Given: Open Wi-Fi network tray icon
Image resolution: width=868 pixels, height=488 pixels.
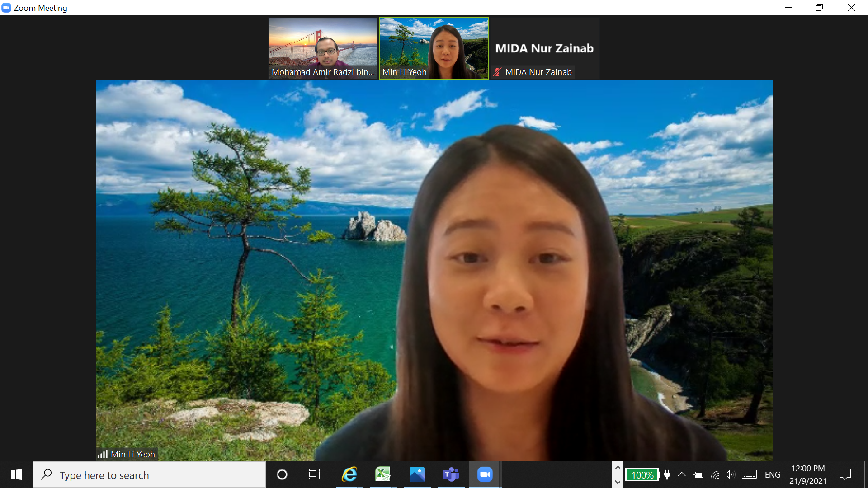Looking at the screenshot, I should tap(715, 474).
